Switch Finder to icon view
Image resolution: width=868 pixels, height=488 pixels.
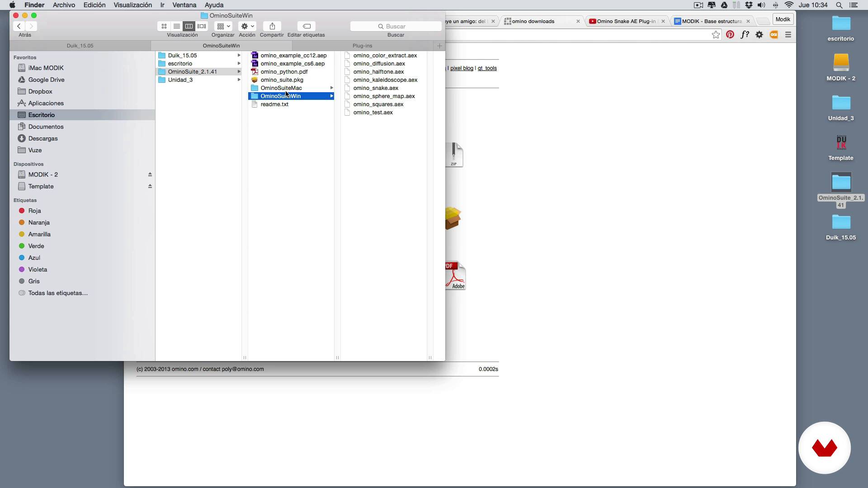[x=164, y=26]
